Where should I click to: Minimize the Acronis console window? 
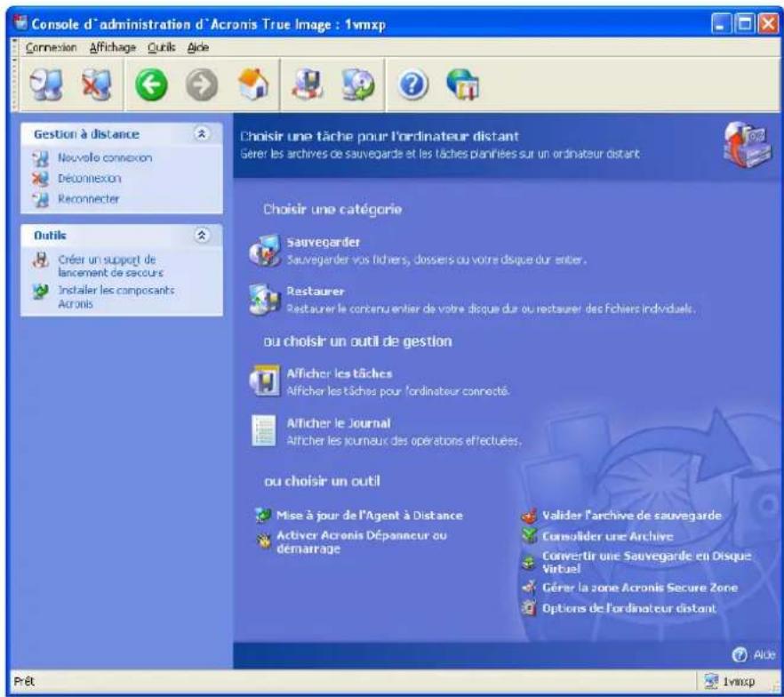[721, 23]
